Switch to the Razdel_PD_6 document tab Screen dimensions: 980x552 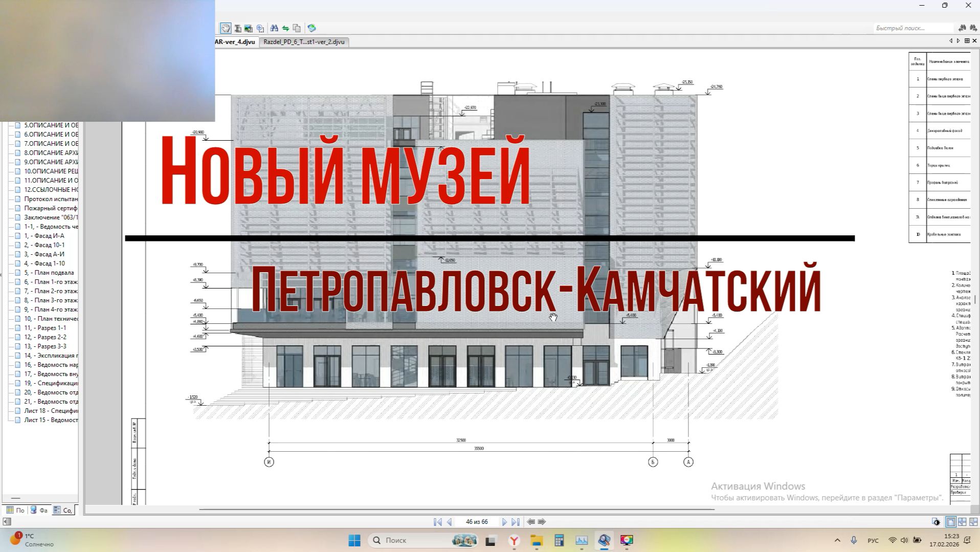pos(304,42)
